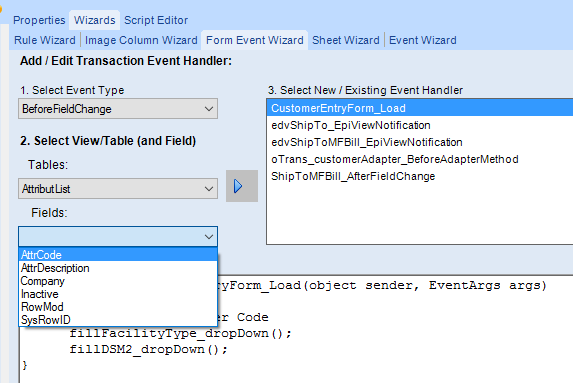Open Image Column Wizard tab

tap(141, 40)
